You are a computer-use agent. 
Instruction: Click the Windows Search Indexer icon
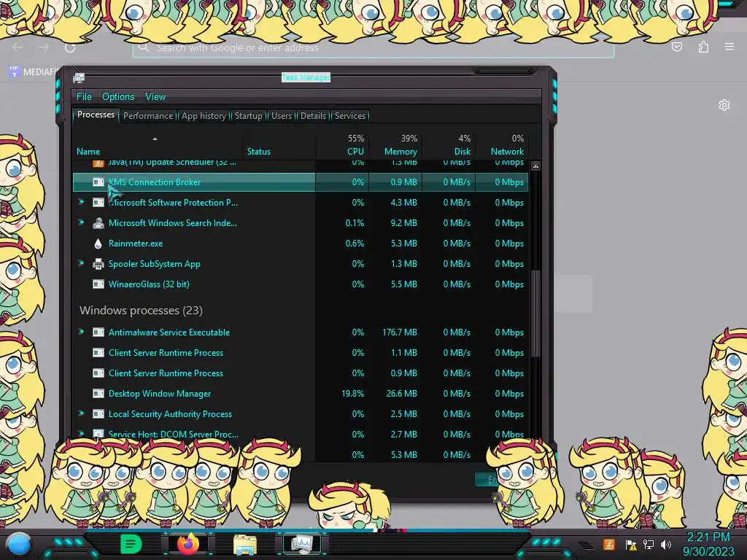click(x=98, y=223)
